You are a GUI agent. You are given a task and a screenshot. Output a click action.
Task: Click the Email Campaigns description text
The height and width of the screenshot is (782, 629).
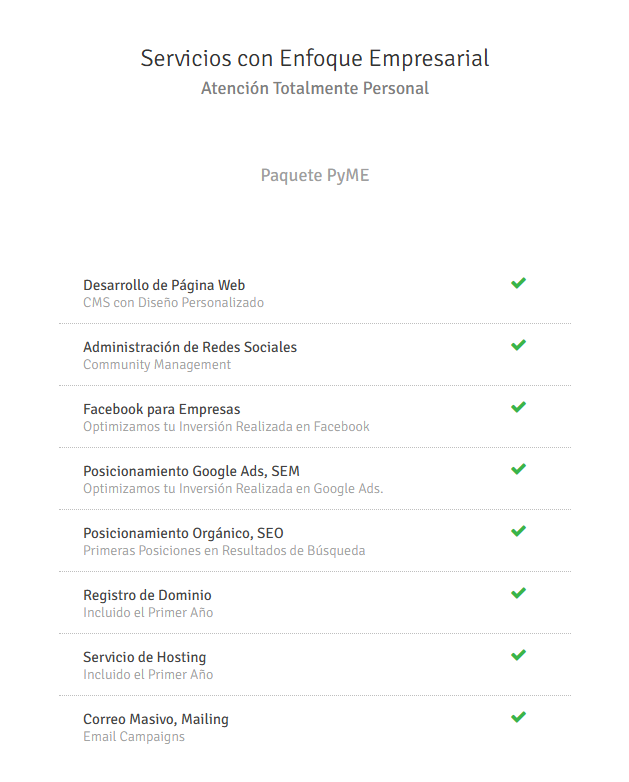[134, 737]
